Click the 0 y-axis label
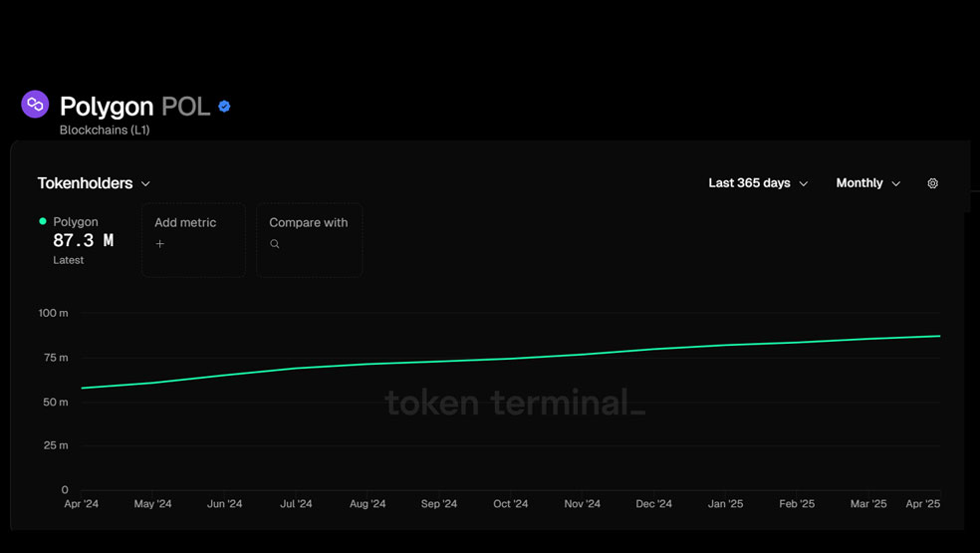This screenshot has height=553, width=980. pos(65,490)
